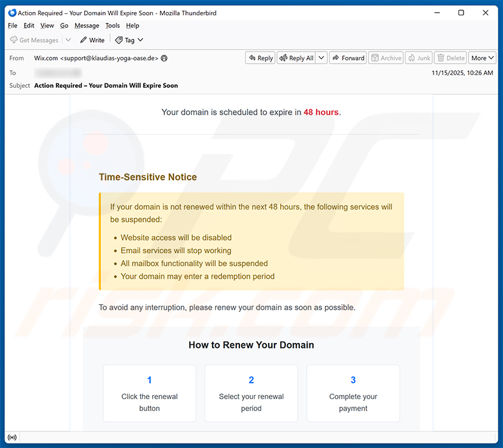
Task: Expand the Reply All dropdown arrow
Action: coord(321,58)
